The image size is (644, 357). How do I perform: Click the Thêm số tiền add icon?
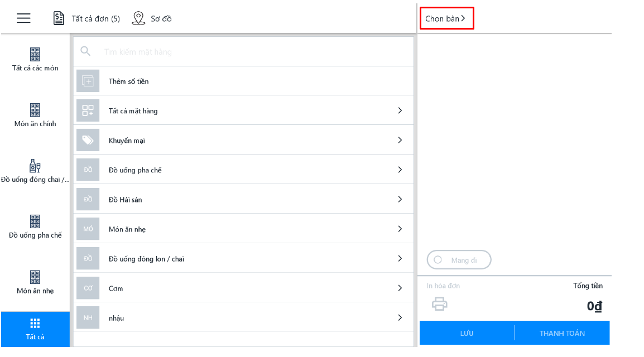(88, 81)
